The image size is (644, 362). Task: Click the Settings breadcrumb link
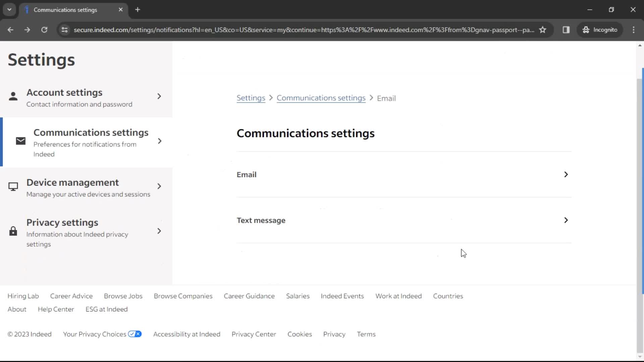[x=251, y=98]
